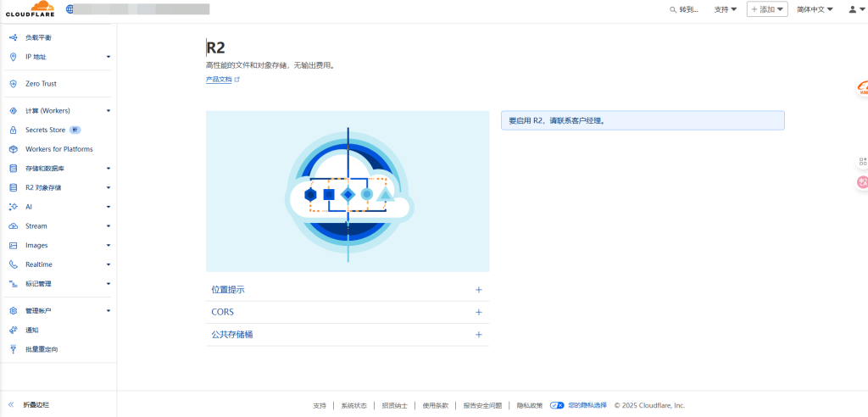Expand the AI submenu arrow
The height and width of the screenshot is (417, 868).
[108, 207]
